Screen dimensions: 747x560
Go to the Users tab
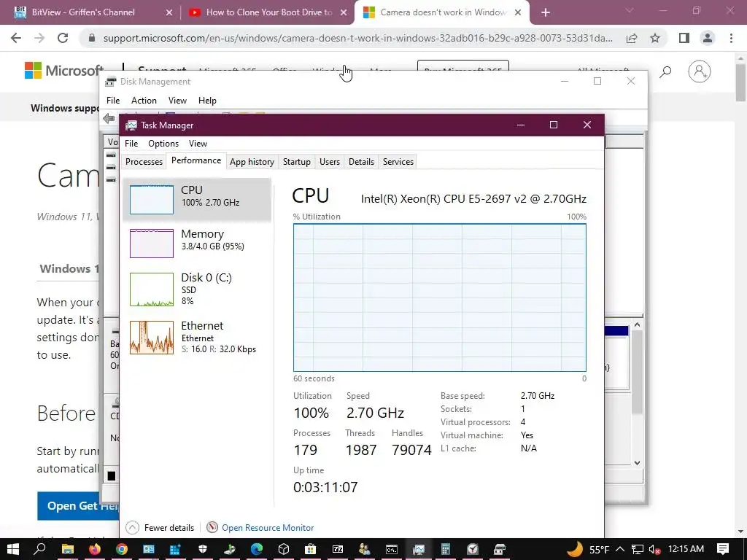click(x=329, y=161)
